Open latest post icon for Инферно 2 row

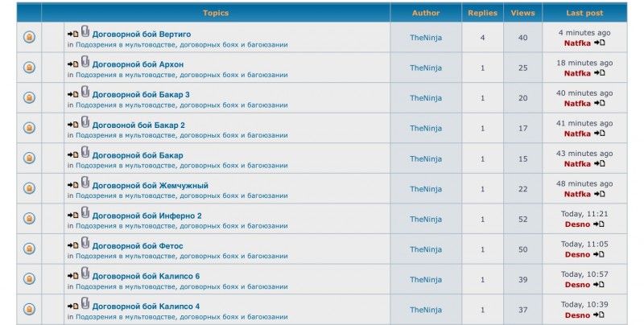coord(599,224)
